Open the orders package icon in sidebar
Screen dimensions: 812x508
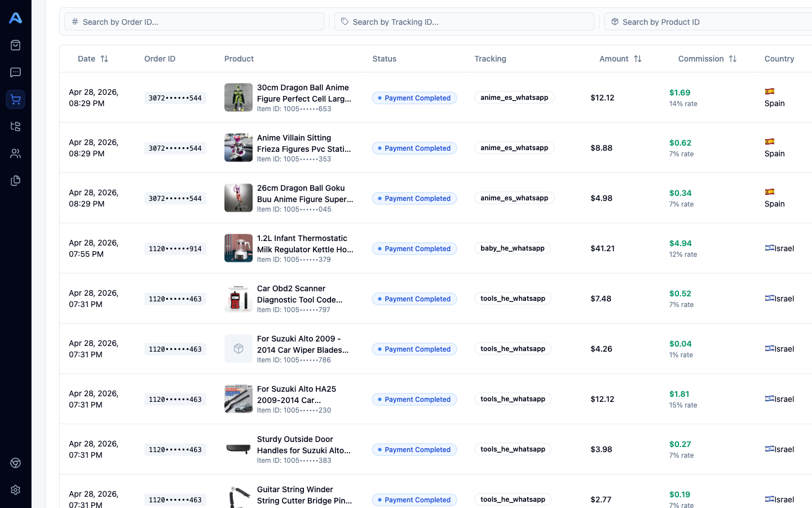15,45
